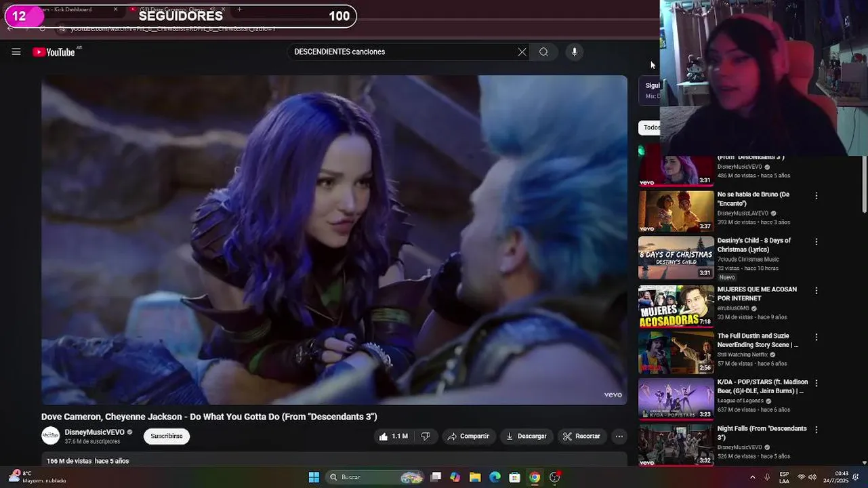Click Recortar scissors to clip video

point(581,436)
